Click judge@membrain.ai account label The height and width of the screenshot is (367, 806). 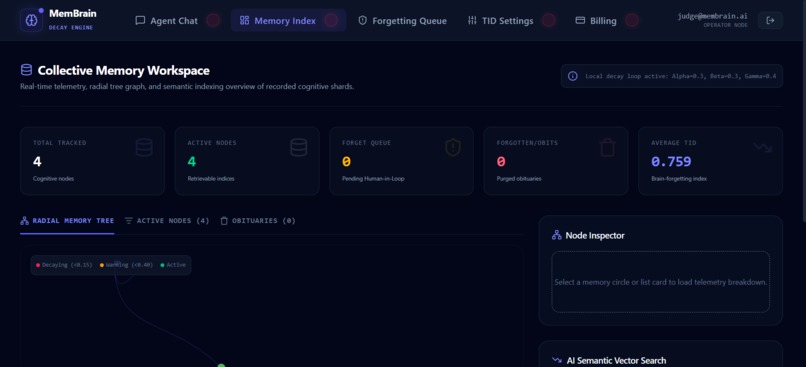[712, 16]
